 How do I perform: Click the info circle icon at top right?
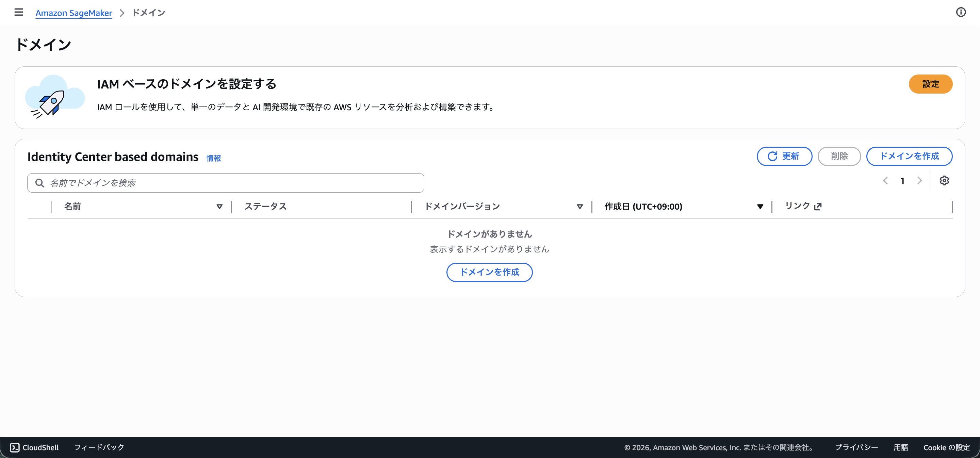tap(961, 13)
